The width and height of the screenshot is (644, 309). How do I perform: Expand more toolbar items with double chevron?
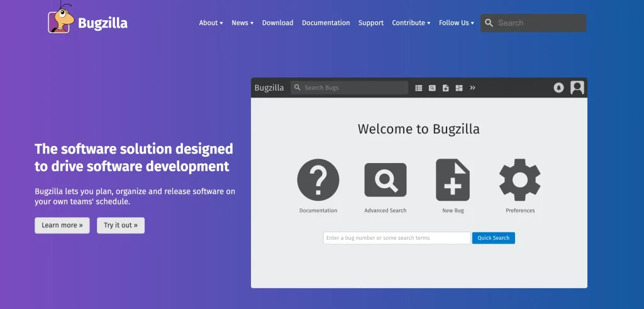[473, 87]
